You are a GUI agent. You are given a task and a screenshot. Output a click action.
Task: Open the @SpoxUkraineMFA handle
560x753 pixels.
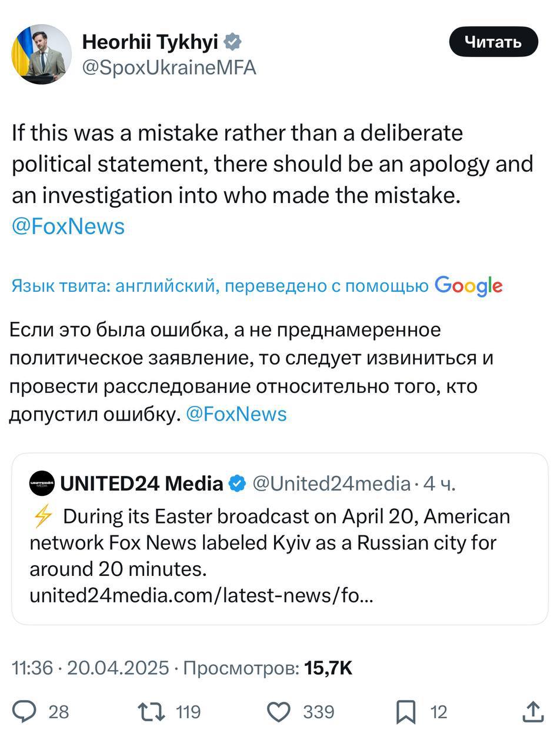click(169, 68)
